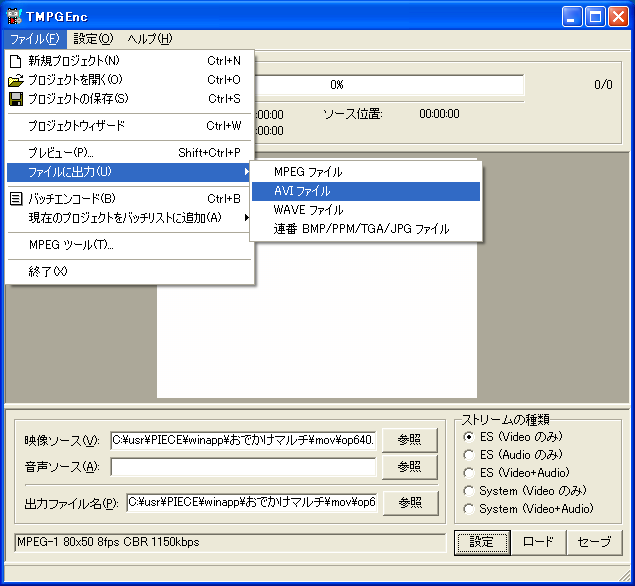Click the batch encode list icon
This screenshot has width=635, height=586.
coord(15,199)
